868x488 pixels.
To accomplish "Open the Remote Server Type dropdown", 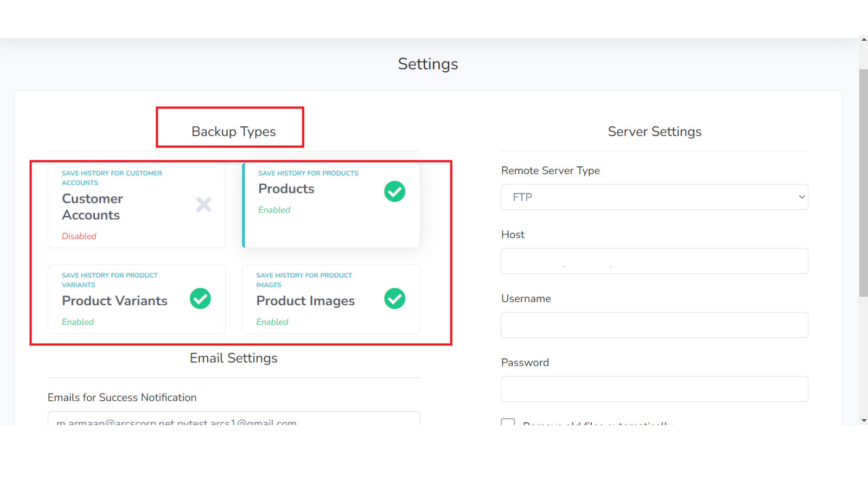I will 654,197.
